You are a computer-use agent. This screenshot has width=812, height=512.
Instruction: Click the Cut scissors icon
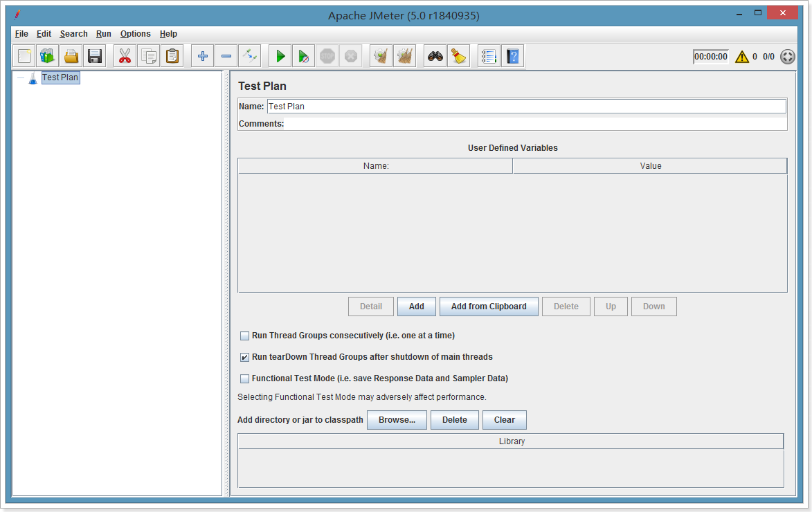125,56
